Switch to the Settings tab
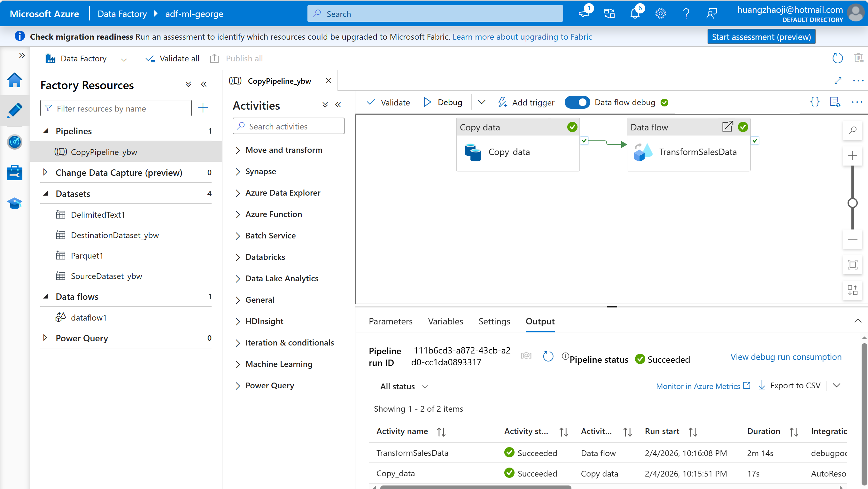The height and width of the screenshot is (489, 868). pyautogui.click(x=494, y=321)
